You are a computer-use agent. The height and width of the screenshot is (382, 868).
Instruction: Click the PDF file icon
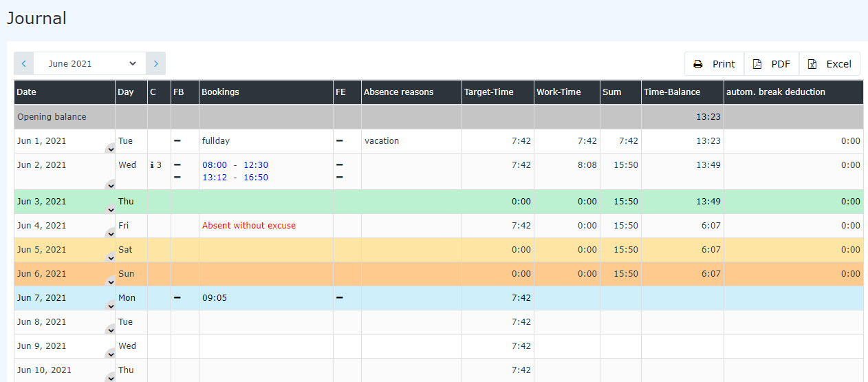click(x=757, y=64)
